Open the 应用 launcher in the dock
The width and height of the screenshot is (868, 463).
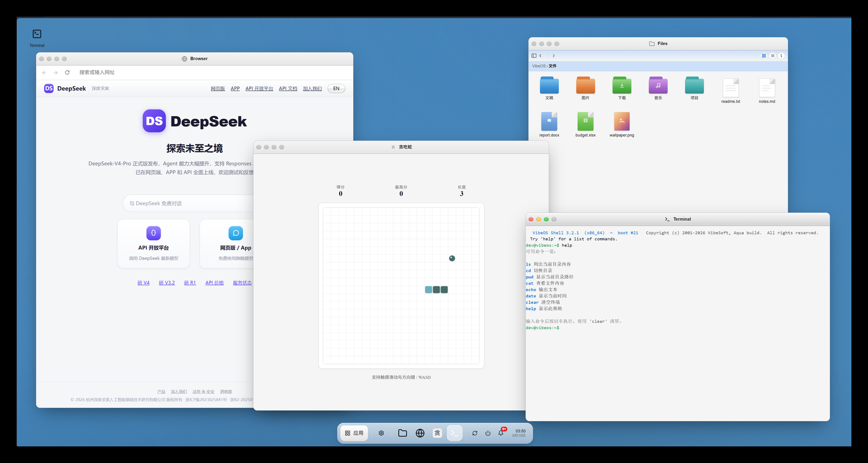pos(354,433)
